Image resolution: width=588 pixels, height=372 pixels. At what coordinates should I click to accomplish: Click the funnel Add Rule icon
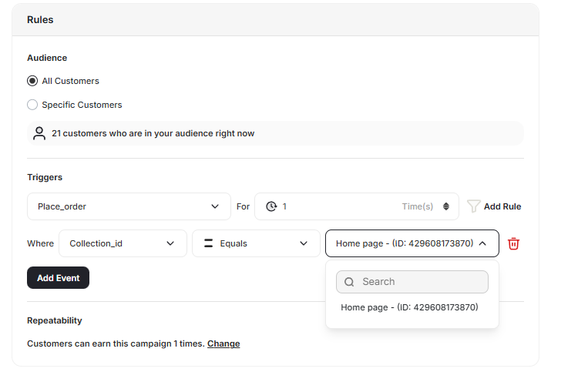coord(474,206)
